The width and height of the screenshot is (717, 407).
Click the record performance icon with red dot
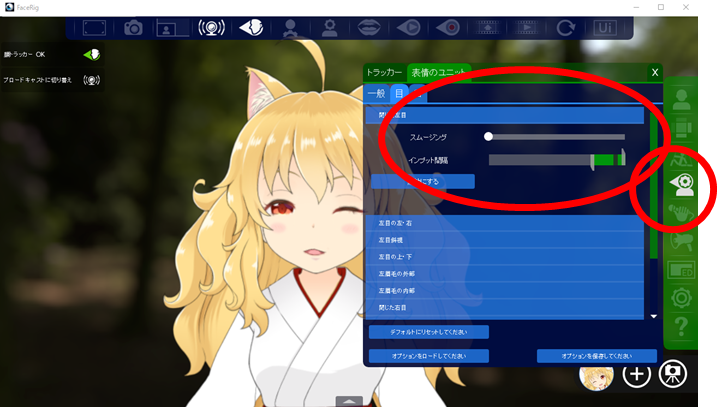pos(448,28)
